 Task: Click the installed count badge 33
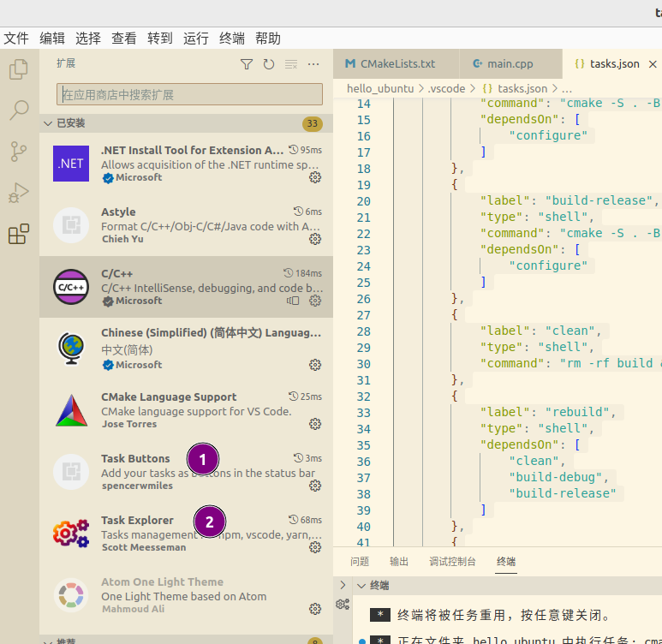tap(313, 123)
